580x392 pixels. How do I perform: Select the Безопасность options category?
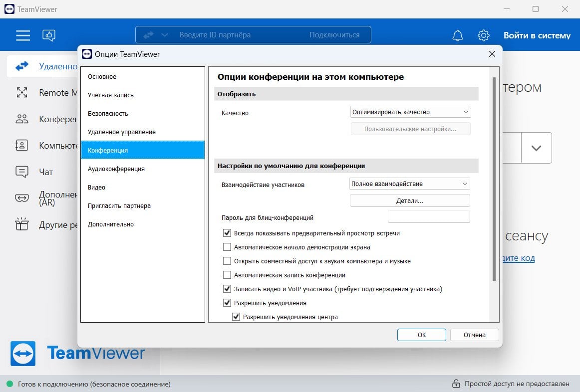[108, 114]
